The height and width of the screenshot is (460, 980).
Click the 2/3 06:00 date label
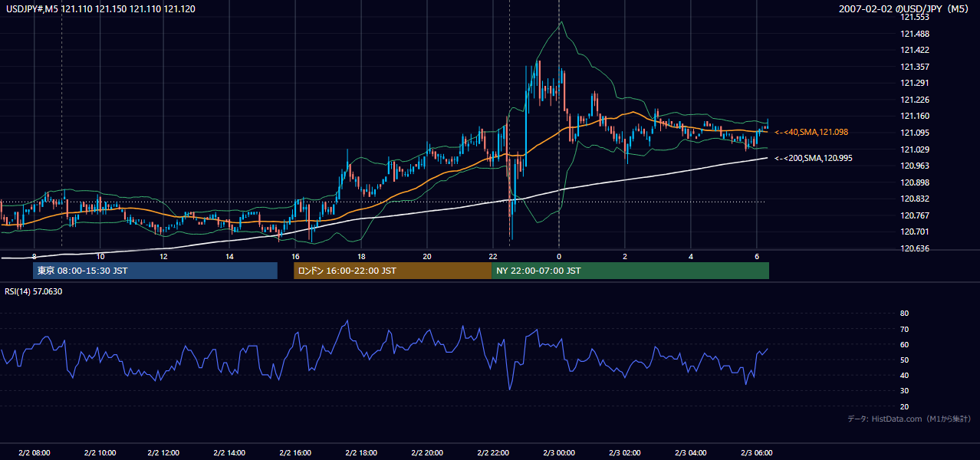[756, 452]
